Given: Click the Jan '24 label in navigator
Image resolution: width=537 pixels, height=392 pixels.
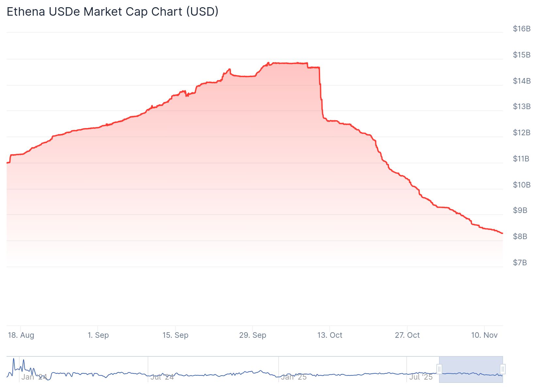Looking at the screenshot, I should (x=34, y=377).
